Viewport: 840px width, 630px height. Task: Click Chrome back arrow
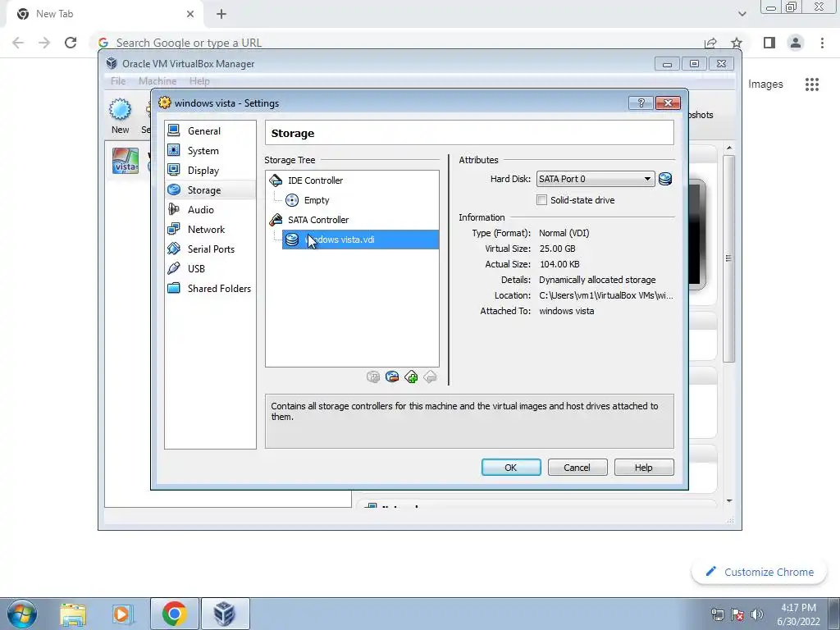coord(18,43)
